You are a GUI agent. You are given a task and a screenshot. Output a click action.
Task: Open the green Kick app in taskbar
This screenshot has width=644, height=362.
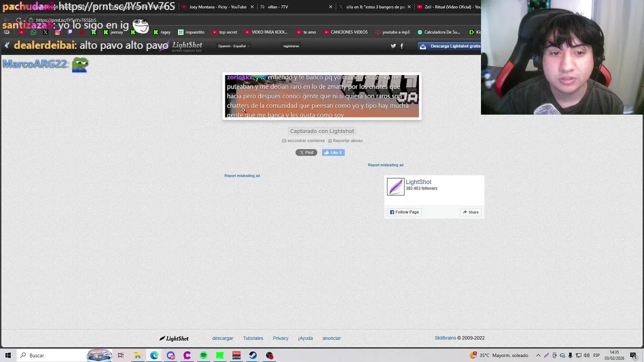220,355
